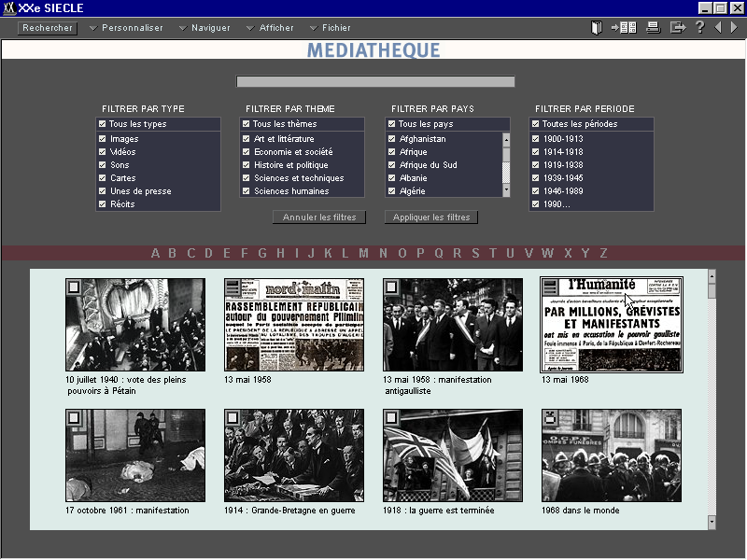The width and height of the screenshot is (747, 560).
Task: Toggle the 1914-1918 period checkbox
Action: [x=536, y=152]
